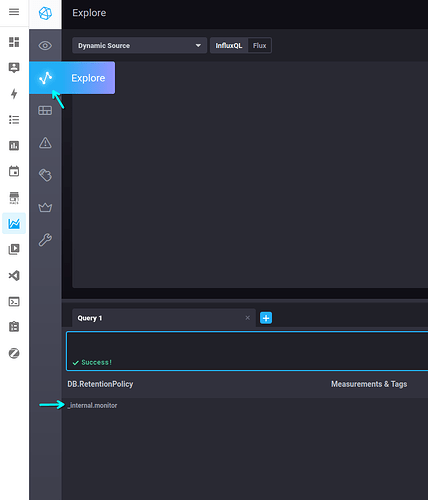Click the slashed circle icon at sidebar bottom
The width and height of the screenshot is (428, 500).
click(x=14, y=353)
